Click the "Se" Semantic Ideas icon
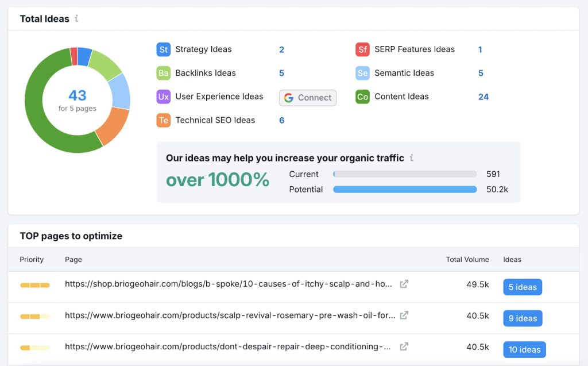Viewport: 588px width, 366px height. pyautogui.click(x=363, y=73)
